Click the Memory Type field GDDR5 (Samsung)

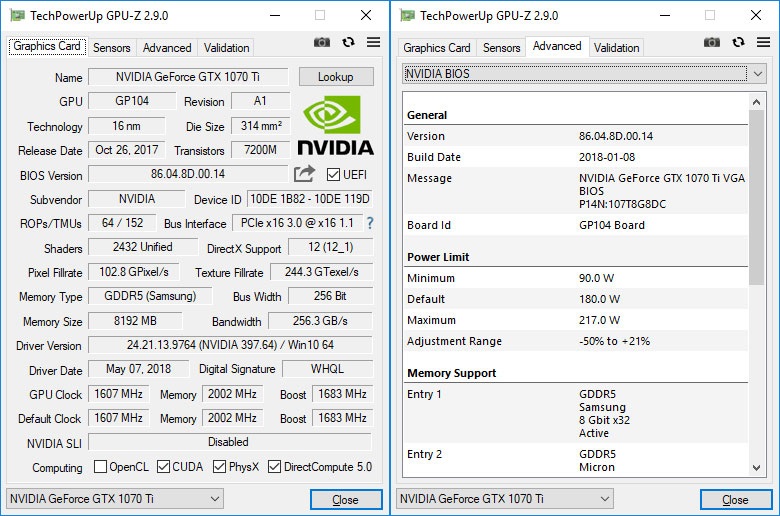[150, 296]
